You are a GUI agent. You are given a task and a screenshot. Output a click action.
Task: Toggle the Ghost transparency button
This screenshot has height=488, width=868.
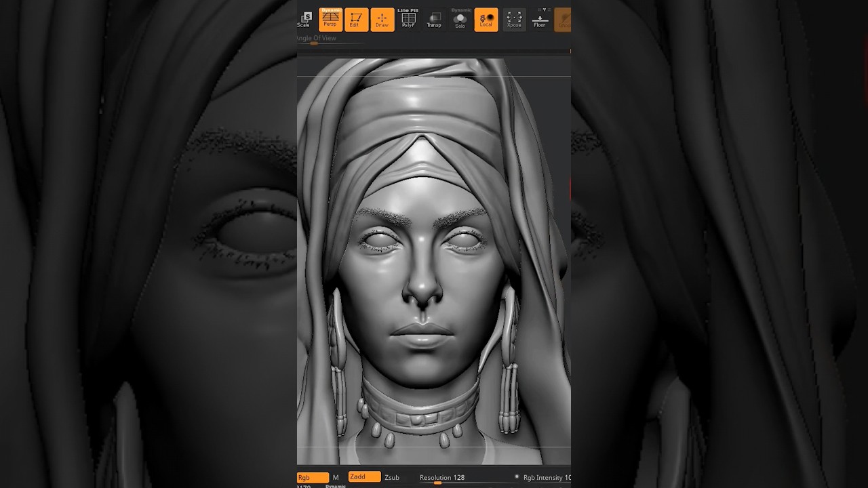[x=563, y=20]
